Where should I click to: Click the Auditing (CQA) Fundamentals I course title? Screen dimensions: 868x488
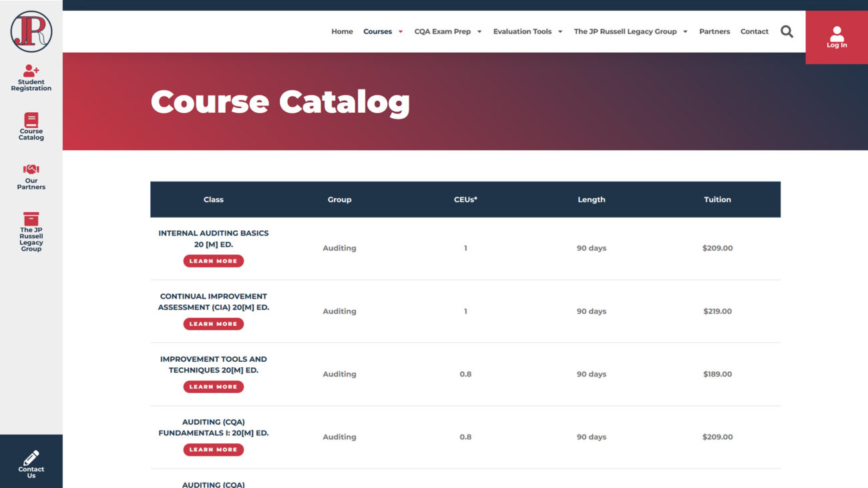point(213,427)
